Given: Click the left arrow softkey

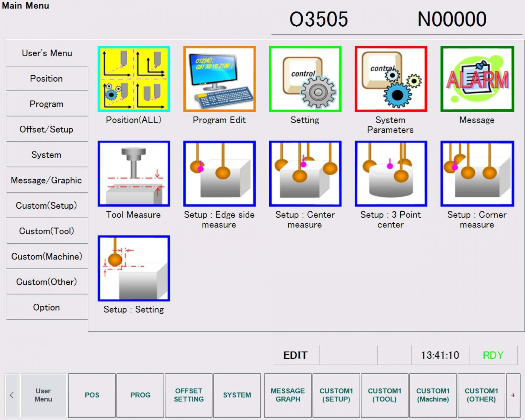Looking at the screenshot, I should click(x=12, y=395).
